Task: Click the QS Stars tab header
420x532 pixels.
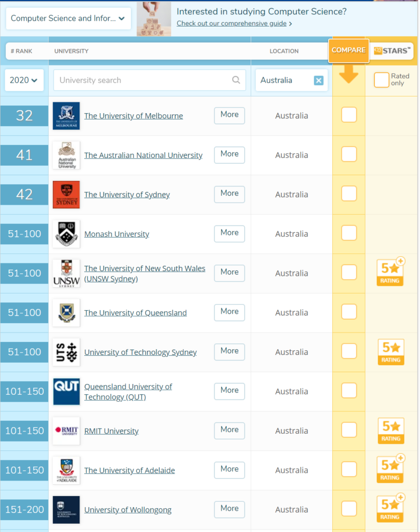Action: 392,51
